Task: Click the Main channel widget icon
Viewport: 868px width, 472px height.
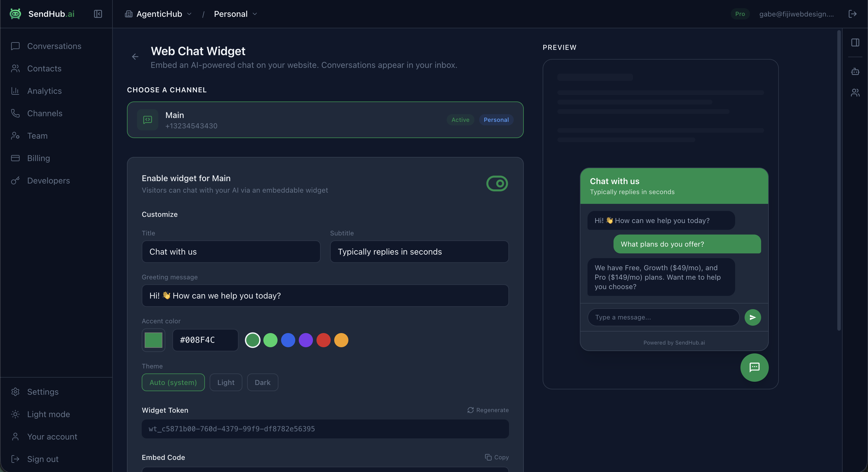Action: tap(148, 119)
